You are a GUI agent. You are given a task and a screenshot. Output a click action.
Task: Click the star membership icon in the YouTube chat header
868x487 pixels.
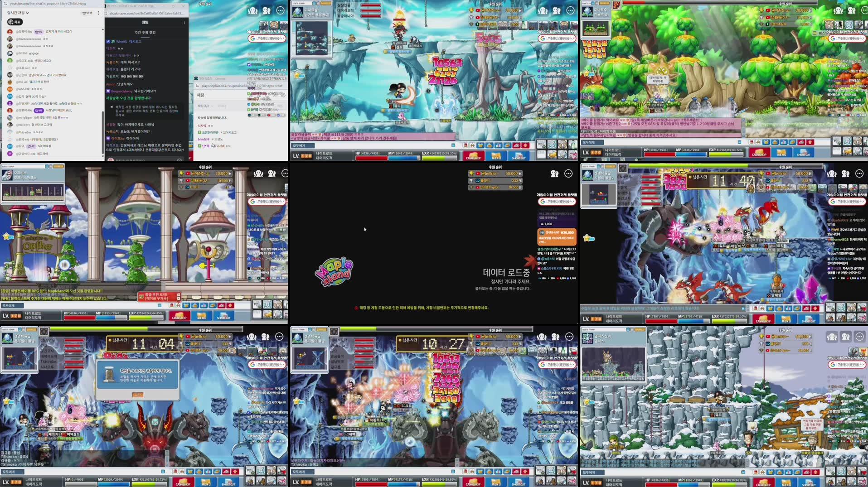point(84,13)
